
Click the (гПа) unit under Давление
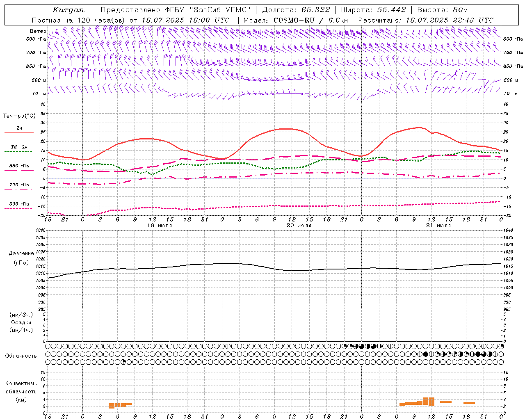pyautogui.click(x=21, y=262)
